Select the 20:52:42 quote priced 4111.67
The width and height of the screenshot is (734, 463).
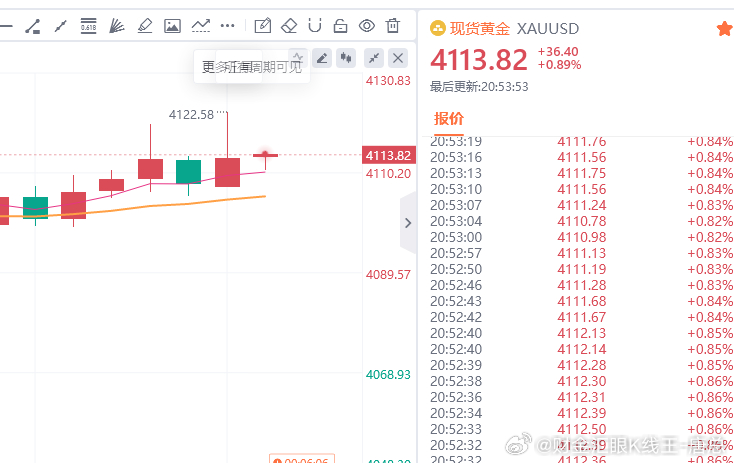click(581, 317)
